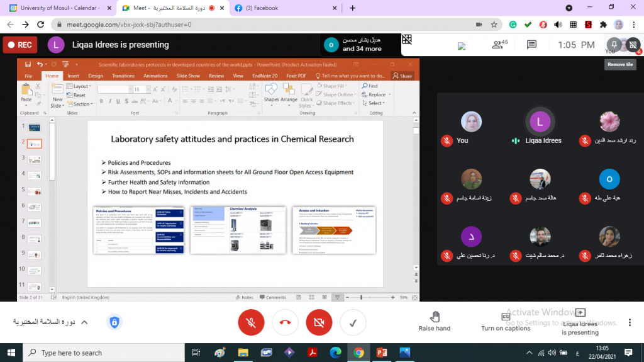This screenshot has width=644, height=362.
Task: Click the red leave call button
Action: pyautogui.click(x=285, y=322)
